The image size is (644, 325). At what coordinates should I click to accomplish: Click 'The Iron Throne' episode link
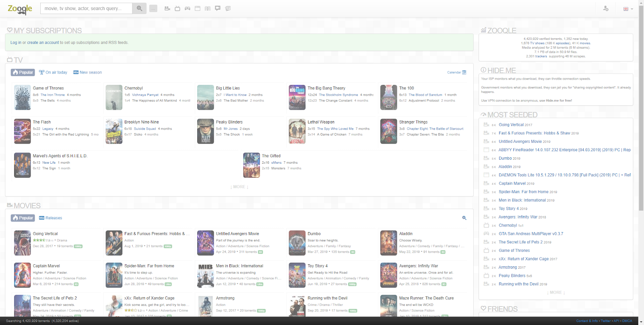pyautogui.click(x=52, y=95)
